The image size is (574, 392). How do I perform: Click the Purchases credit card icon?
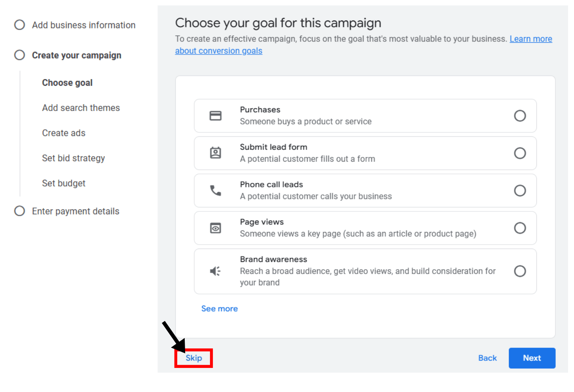point(215,115)
